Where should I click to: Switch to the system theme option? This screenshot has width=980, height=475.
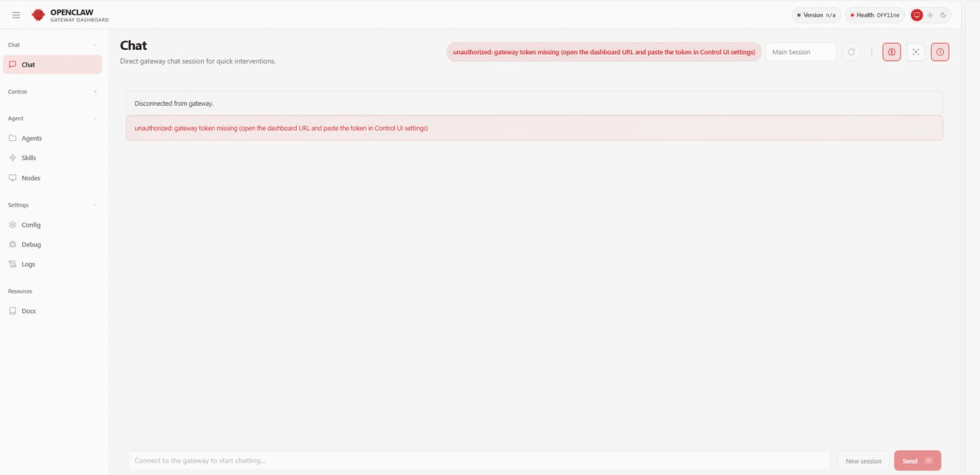[916, 15]
